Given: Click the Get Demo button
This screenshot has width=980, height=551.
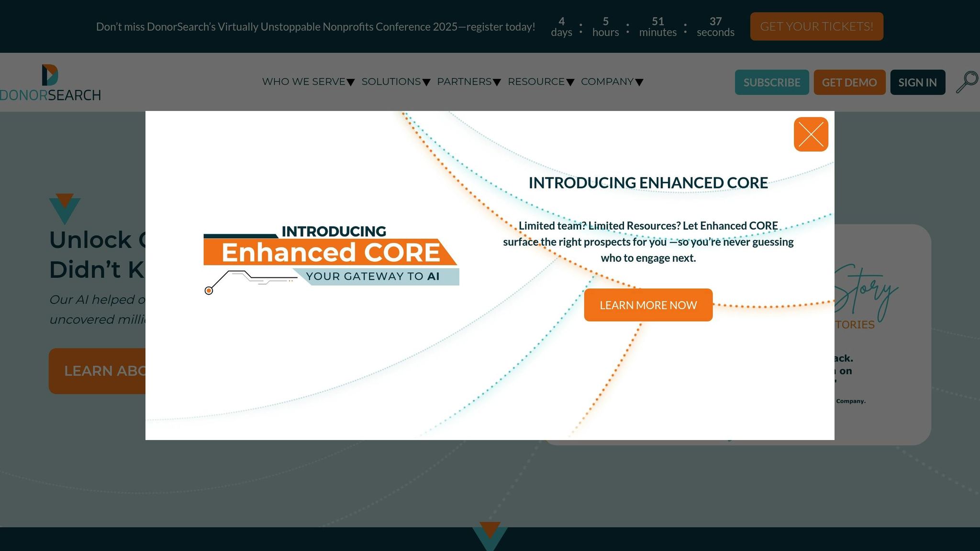Looking at the screenshot, I should [x=849, y=82].
